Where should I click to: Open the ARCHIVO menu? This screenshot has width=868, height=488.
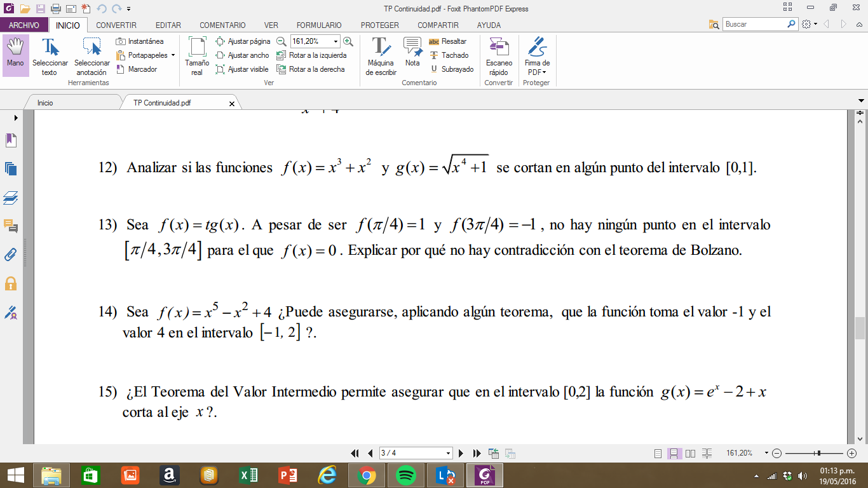[x=24, y=25]
